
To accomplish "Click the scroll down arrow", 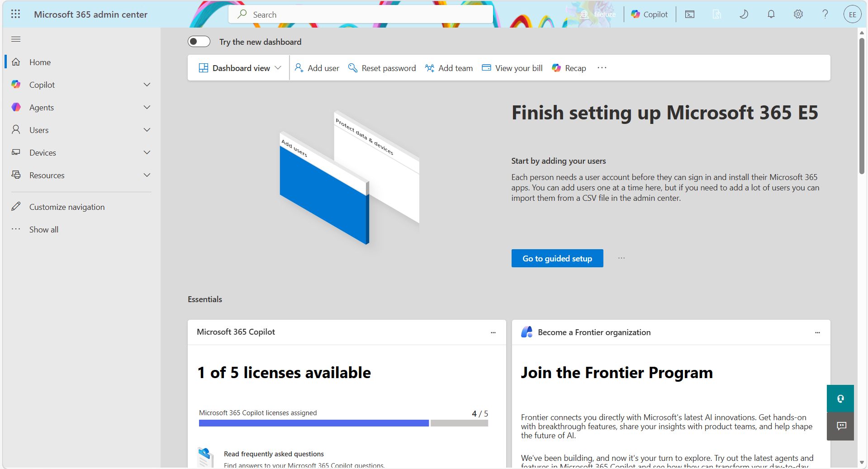I will pyautogui.click(x=862, y=463).
